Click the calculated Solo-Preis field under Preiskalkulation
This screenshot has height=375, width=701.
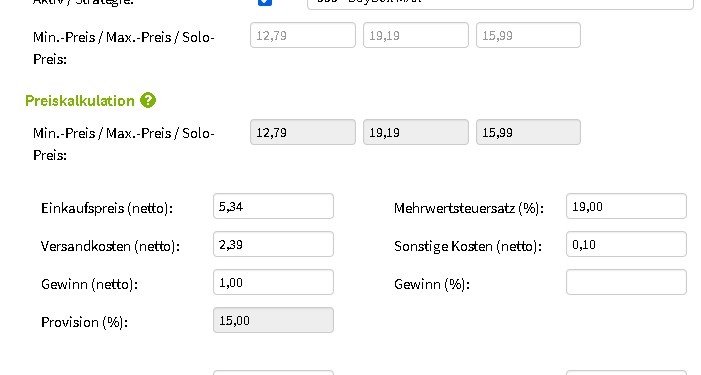click(x=528, y=132)
